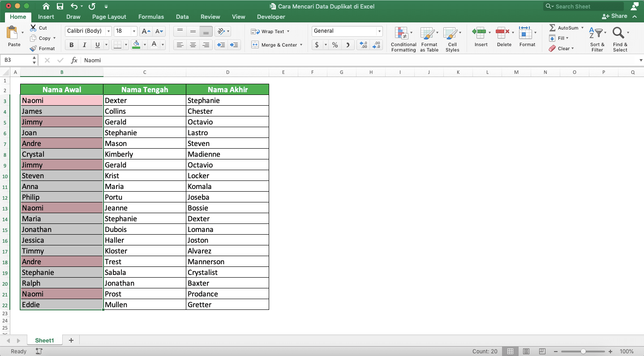The height and width of the screenshot is (356, 644).
Task: Toggle middle vertical alignment
Action: click(193, 31)
